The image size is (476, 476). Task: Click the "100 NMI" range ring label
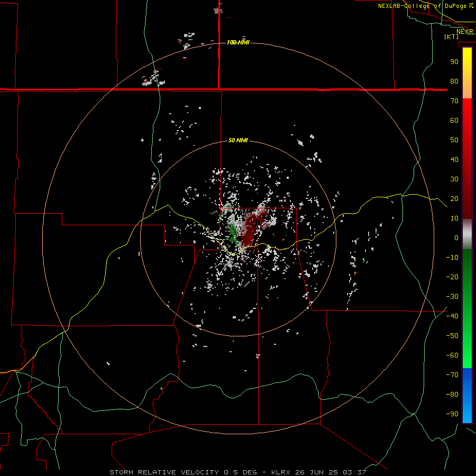pyautogui.click(x=238, y=42)
